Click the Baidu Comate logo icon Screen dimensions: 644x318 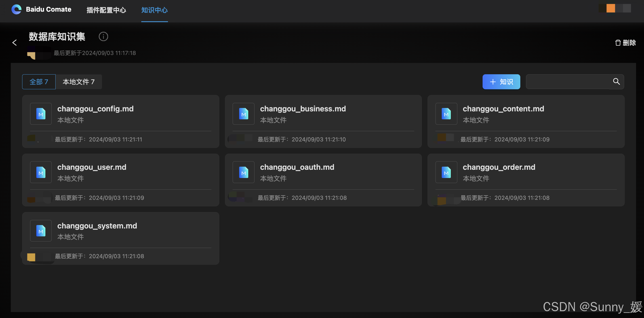[x=16, y=9]
